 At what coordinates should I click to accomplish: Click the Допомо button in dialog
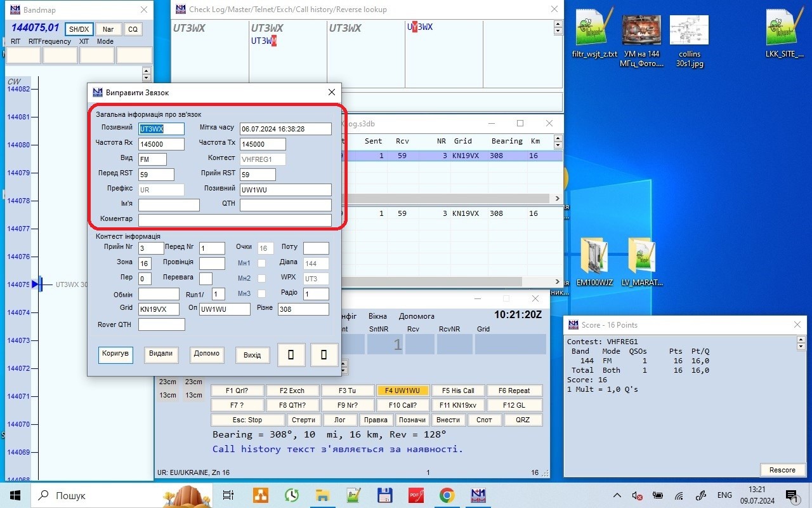point(207,354)
